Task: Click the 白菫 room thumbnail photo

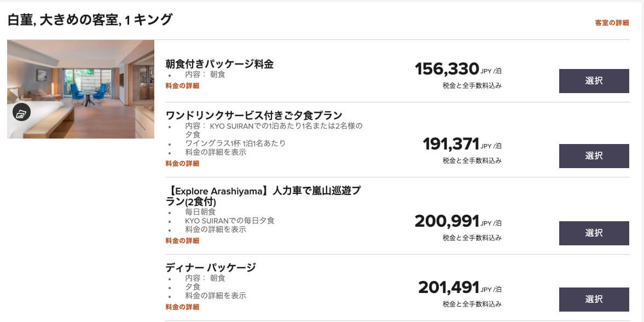Action: [80, 89]
